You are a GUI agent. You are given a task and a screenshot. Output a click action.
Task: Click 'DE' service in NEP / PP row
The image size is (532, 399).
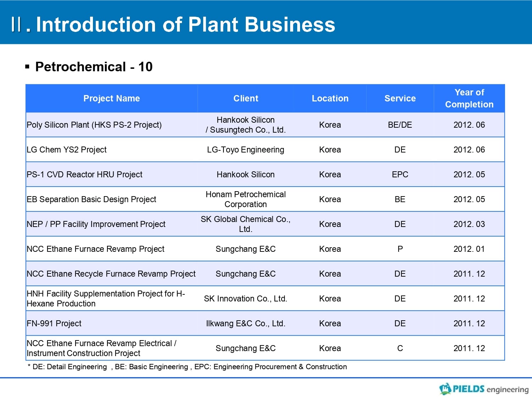[400, 224]
